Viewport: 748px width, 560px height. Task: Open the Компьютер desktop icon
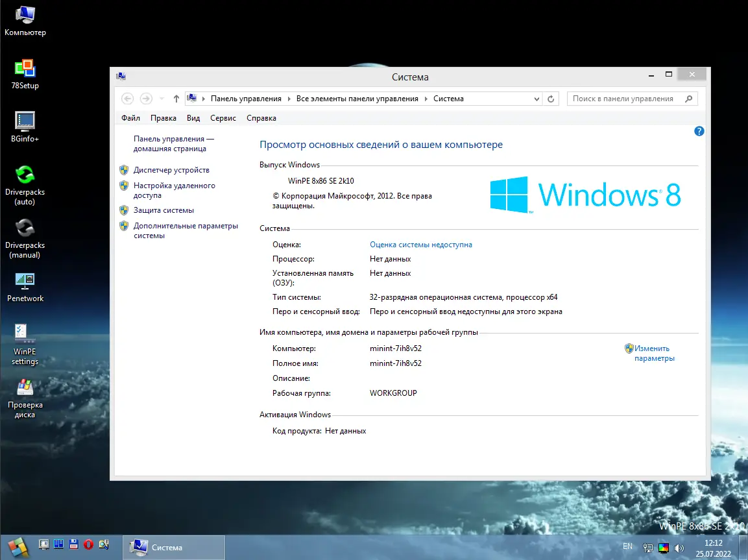pos(25,21)
